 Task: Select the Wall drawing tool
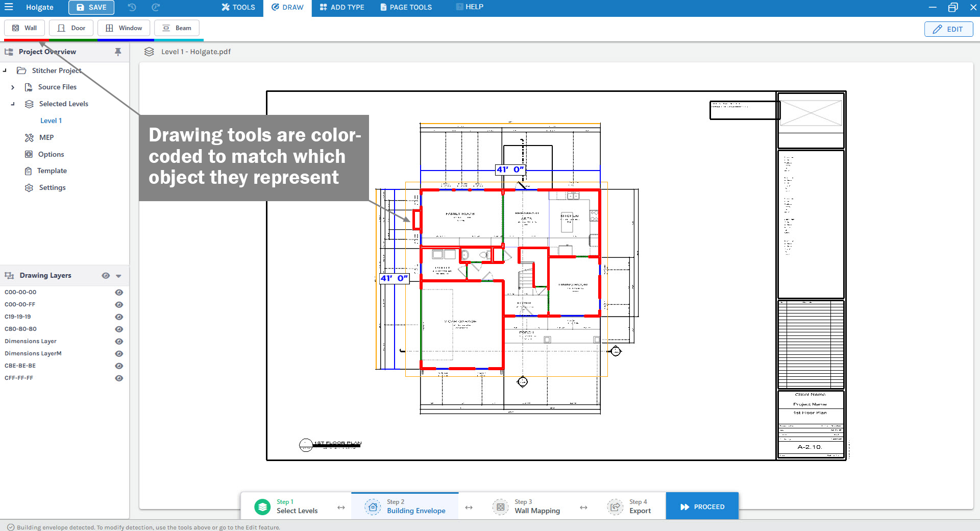point(24,28)
